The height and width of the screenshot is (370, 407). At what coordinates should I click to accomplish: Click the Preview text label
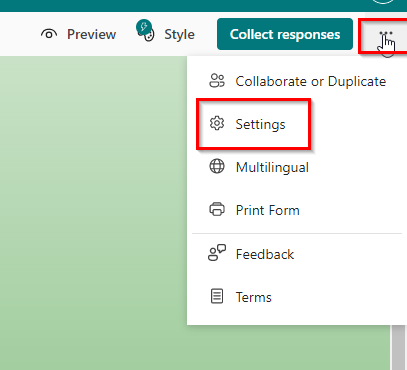(x=91, y=34)
